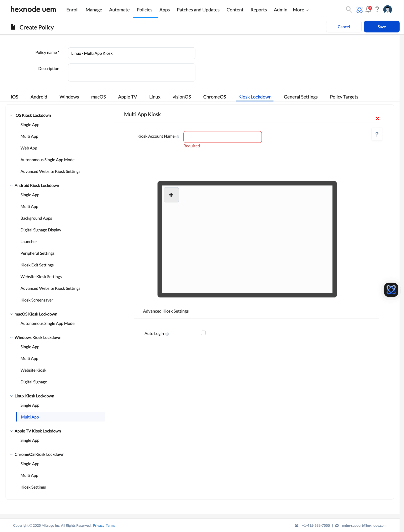Click the mail envelope icon in footer
Screen dimensions: 404x532
[337, 525]
